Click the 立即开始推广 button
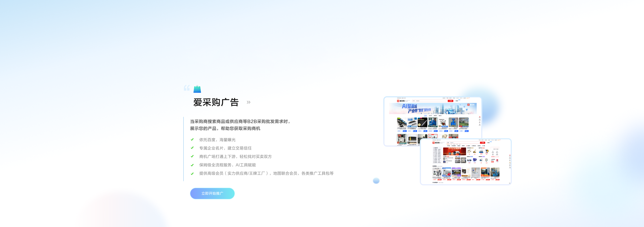Viewport: 644px width, 227px height. (212, 193)
